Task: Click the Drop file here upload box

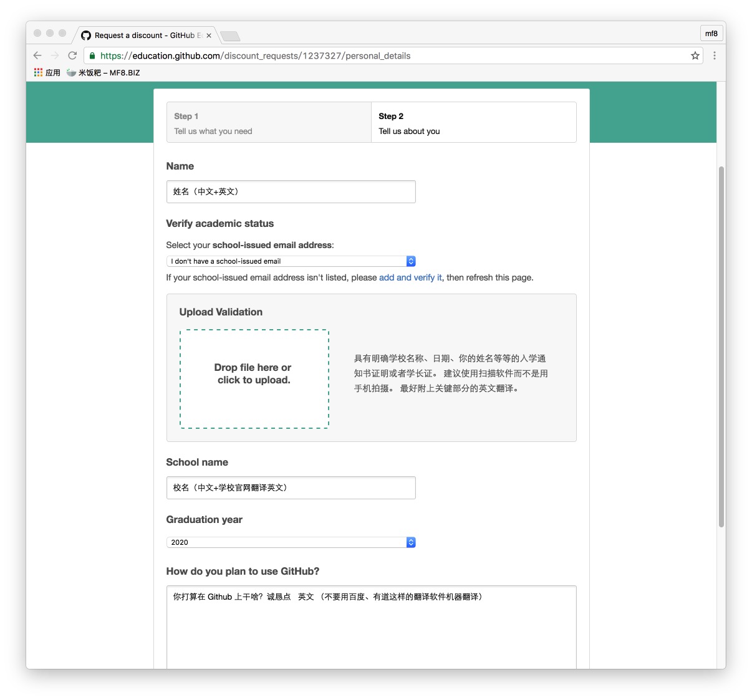Action: (x=254, y=379)
